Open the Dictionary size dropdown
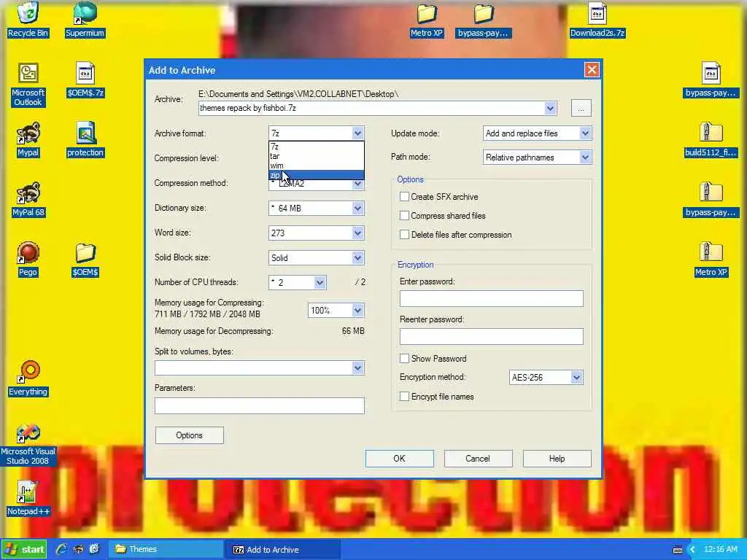Image resolution: width=747 pixels, height=560 pixels. (x=357, y=208)
